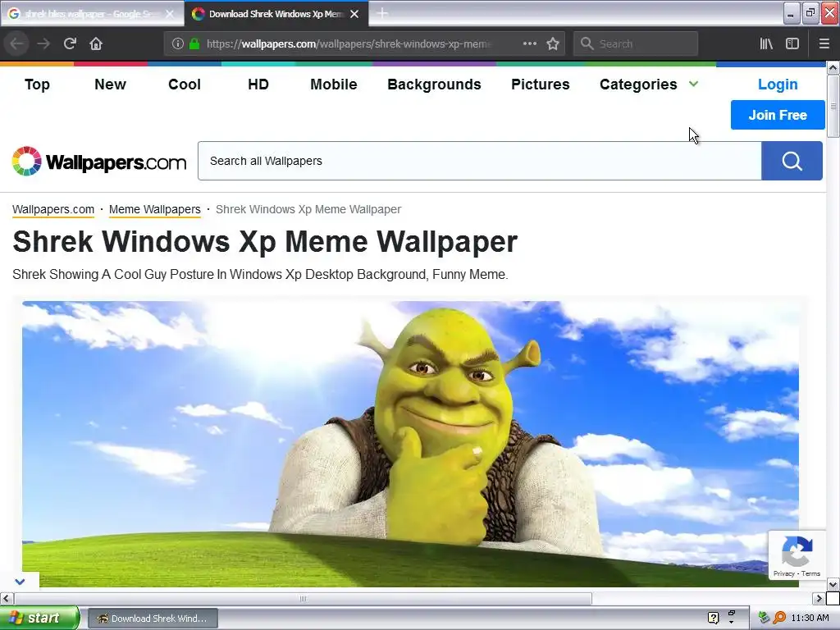Click the Download Shrek Wind... taskbar button
Screen dimensions: 840x630
coord(153,619)
